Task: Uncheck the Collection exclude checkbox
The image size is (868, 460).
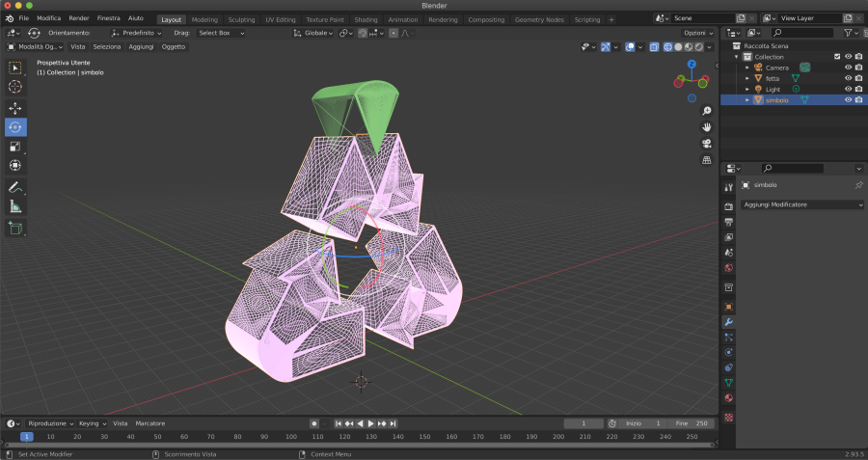Action: 837,57
